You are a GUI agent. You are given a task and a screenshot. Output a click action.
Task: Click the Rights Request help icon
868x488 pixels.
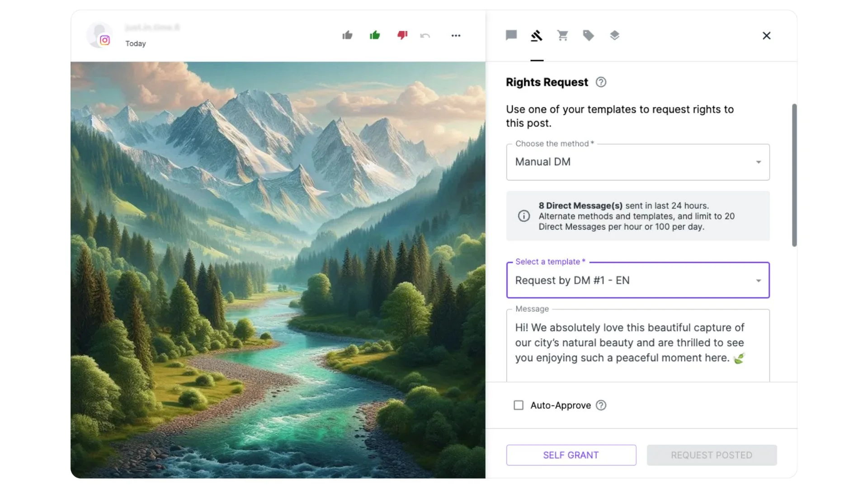coord(601,82)
